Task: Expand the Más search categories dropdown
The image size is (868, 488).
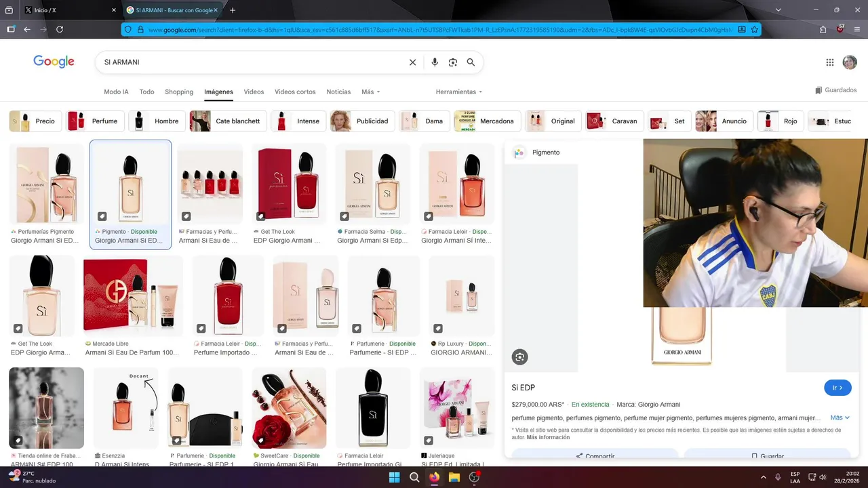Action: 370,92
